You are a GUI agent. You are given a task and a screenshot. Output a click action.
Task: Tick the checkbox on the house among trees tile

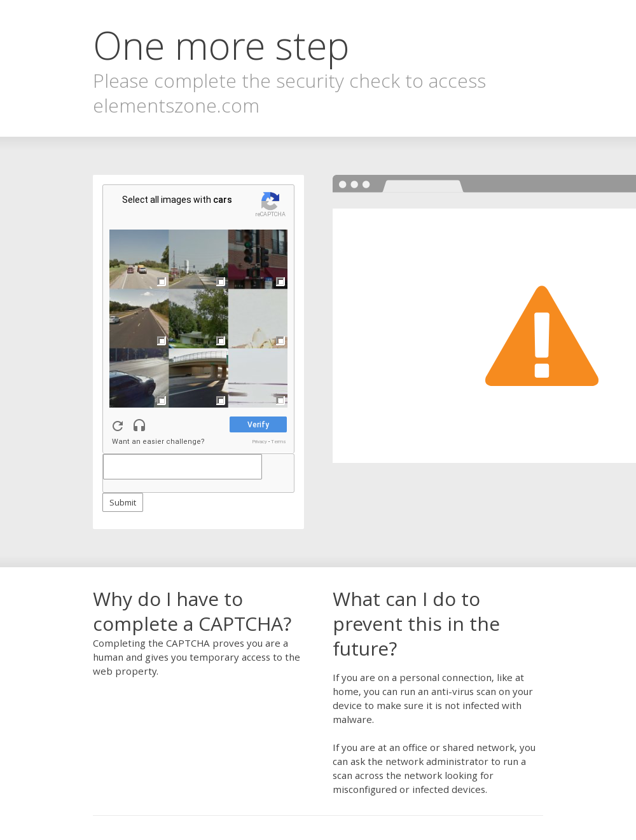pos(221,341)
